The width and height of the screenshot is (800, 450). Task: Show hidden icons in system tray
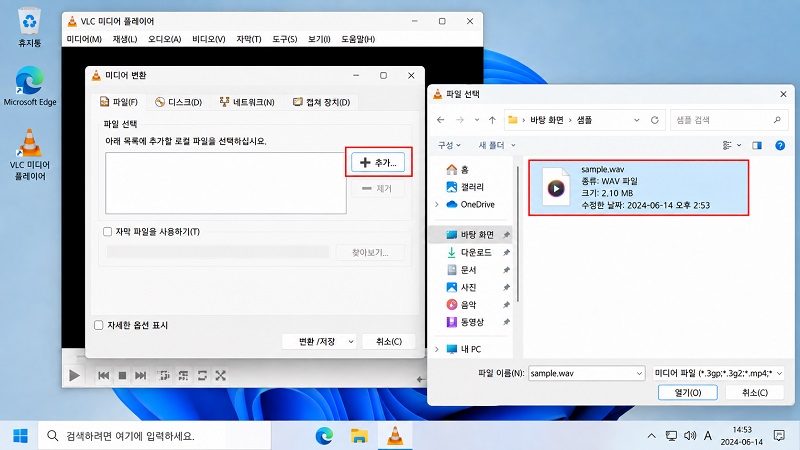point(652,435)
